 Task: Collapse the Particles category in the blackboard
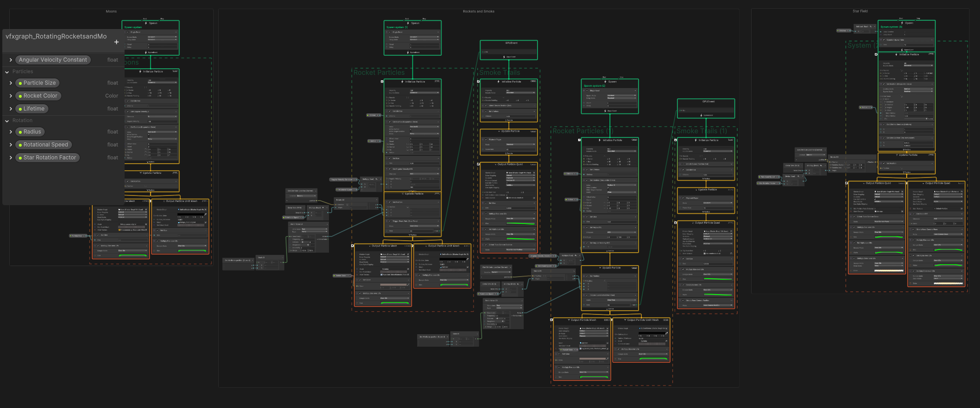(7, 72)
